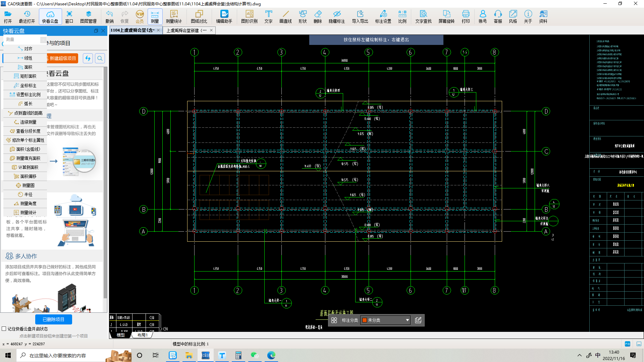This screenshot has width=644, height=362.
Task: Select the 画直线 draw line tool
Action: 285,16
